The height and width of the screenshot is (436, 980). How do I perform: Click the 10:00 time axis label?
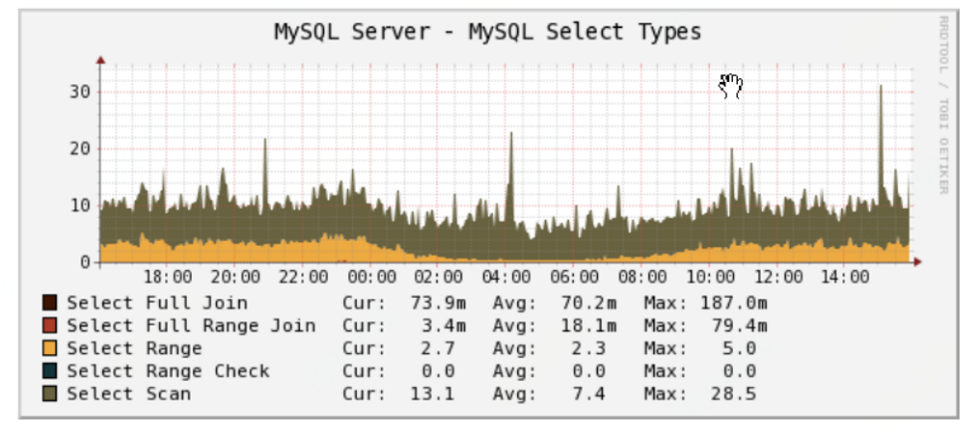click(709, 277)
